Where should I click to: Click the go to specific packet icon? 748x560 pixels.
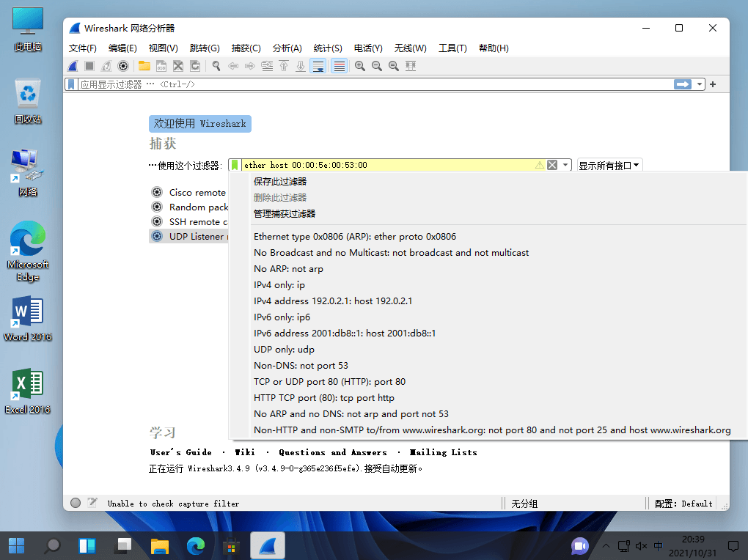pos(267,66)
